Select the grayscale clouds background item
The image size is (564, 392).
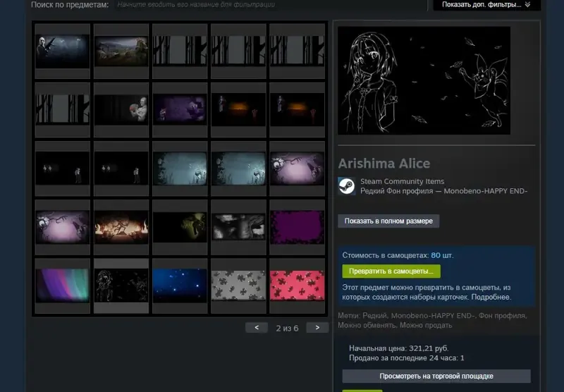[x=238, y=227]
